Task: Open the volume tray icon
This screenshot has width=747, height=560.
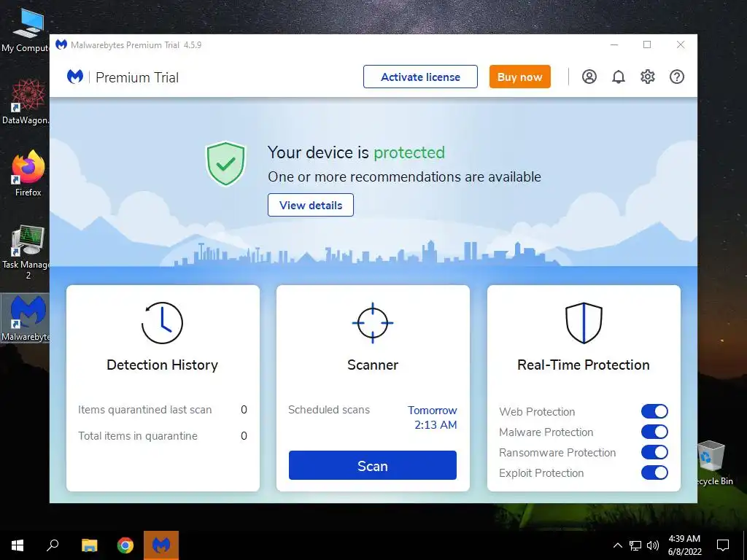Action: coord(653,545)
